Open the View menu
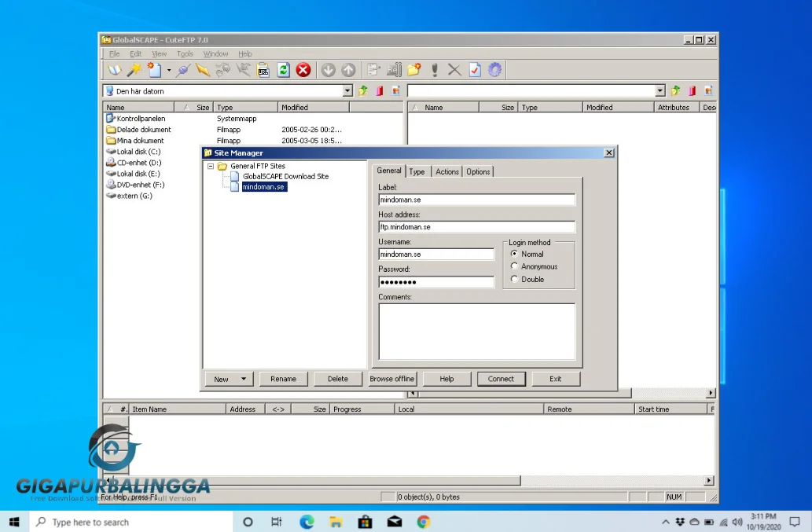 tap(159, 53)
